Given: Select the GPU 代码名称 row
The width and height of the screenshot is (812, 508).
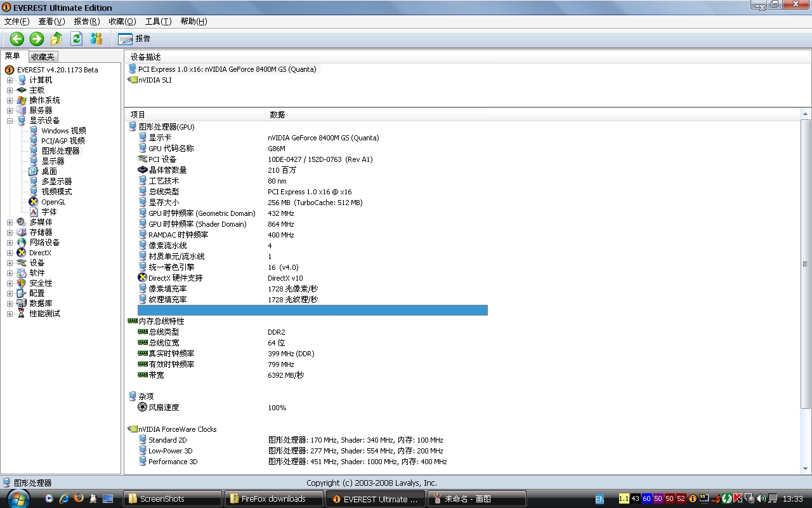Looking at the screenshot, I should click(x=313, y=149).
